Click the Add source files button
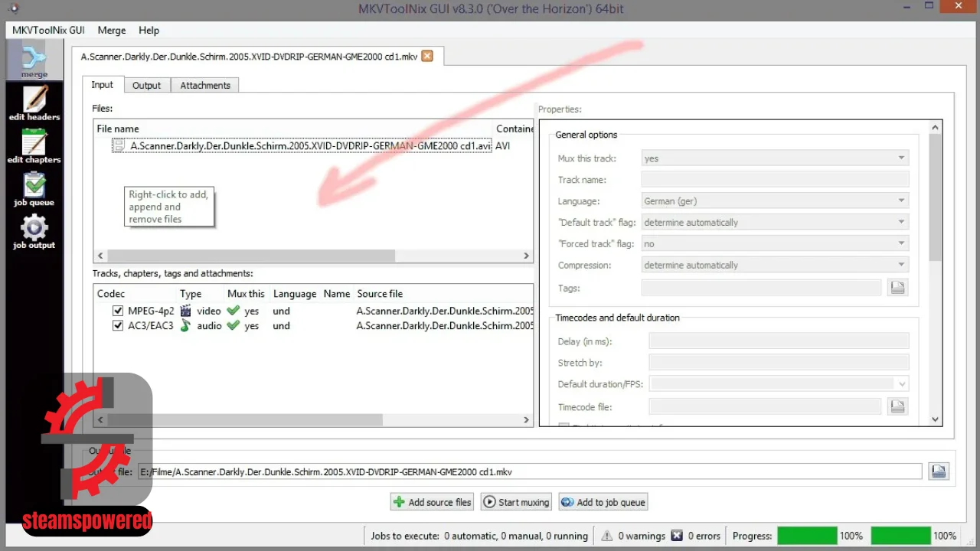Viewport: 980px width, 551px height. [433, 502]
